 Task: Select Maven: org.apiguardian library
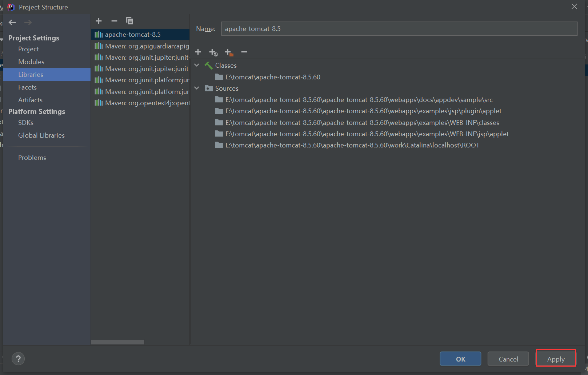point(140,46)
